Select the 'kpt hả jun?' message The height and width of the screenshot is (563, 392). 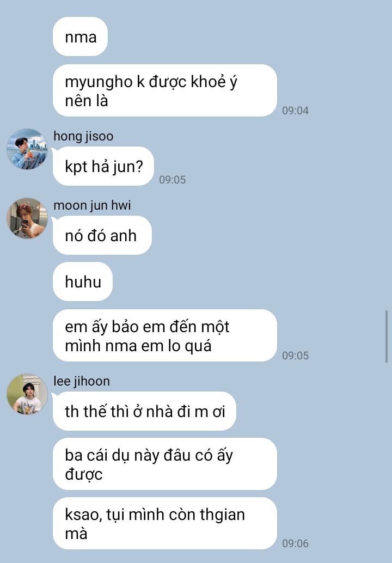pos(103,166)
